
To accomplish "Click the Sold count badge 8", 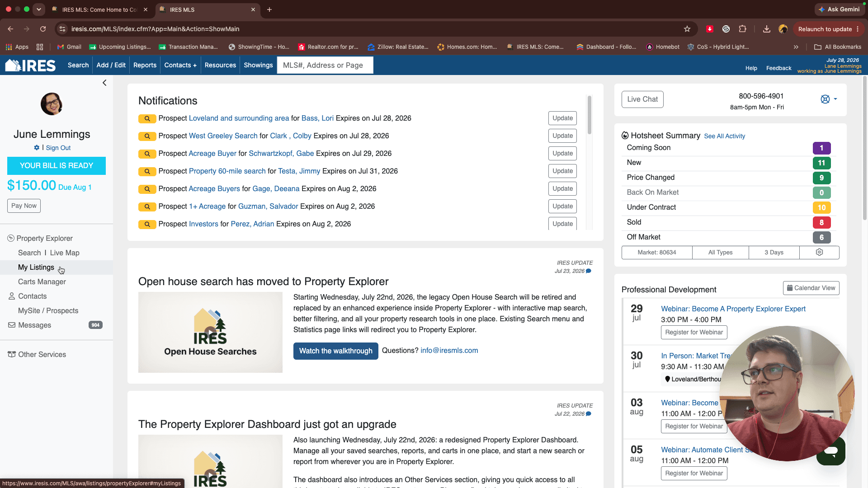I will click(x=821, y=223).
